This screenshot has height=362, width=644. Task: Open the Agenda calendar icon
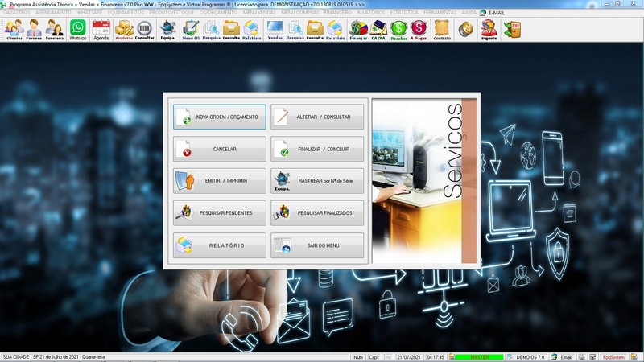pos(101,30)
